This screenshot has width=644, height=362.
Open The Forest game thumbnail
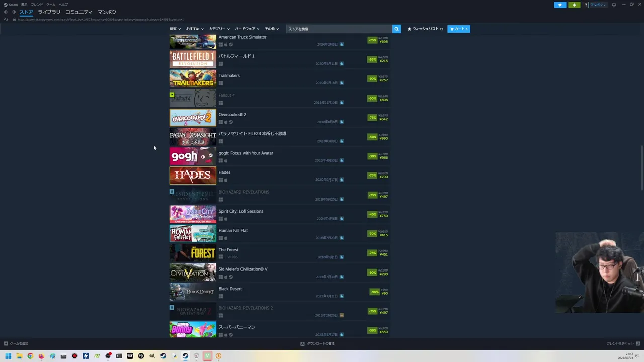(x=193, y=253)
